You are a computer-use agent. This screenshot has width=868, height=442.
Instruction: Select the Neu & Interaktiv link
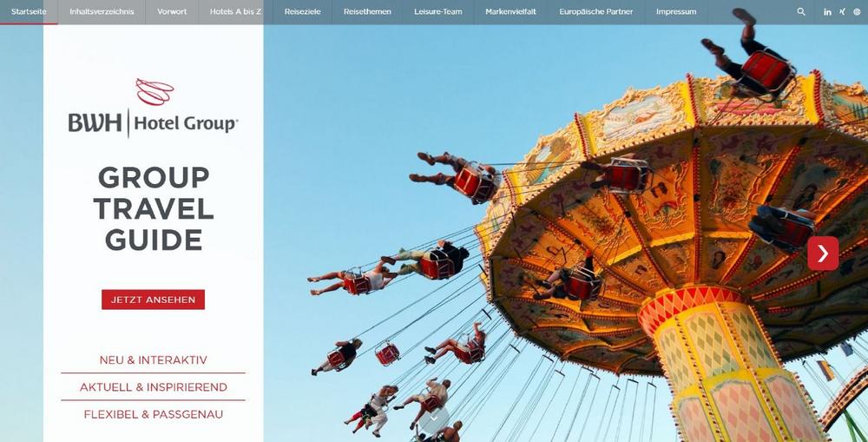tap(154, 360)
